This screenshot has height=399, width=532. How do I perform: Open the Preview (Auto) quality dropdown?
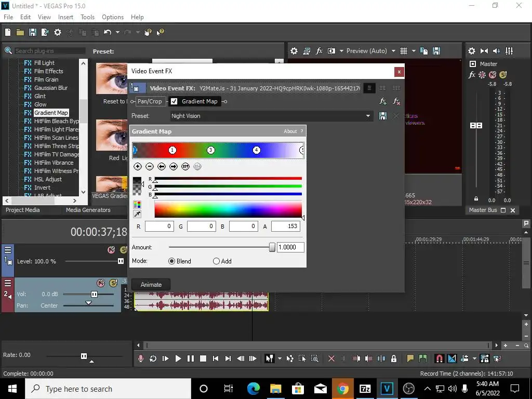[x=393, y=51]
